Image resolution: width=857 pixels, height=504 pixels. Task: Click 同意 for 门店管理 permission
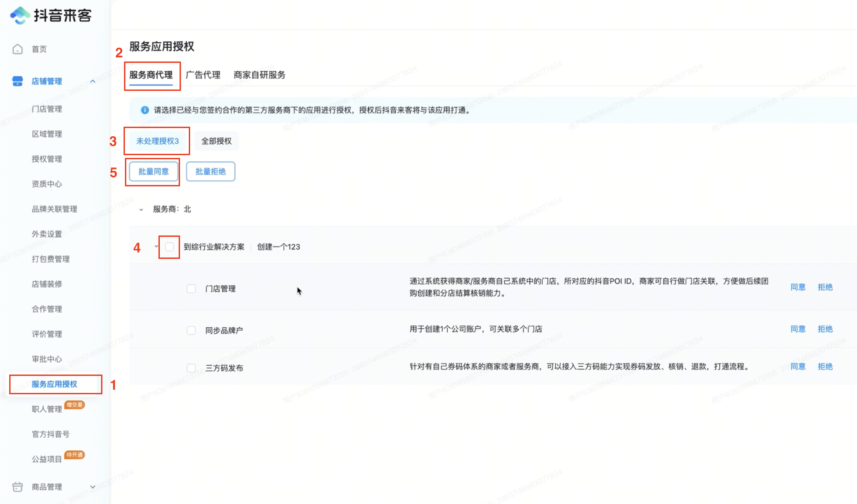pyautogui.click(x=798, y=287)
